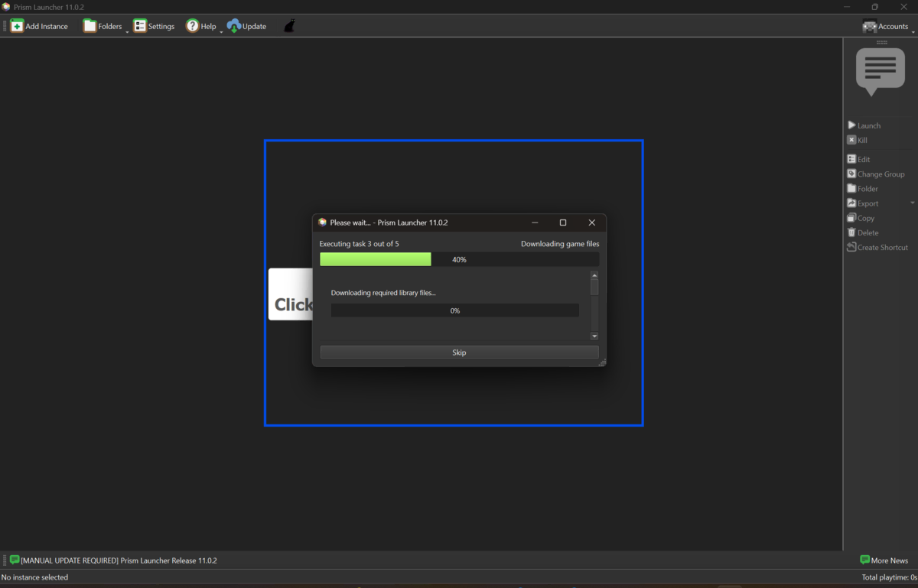Open the Folders toolbar button
The image size is (918, 588).
click(x=103, y=26)
